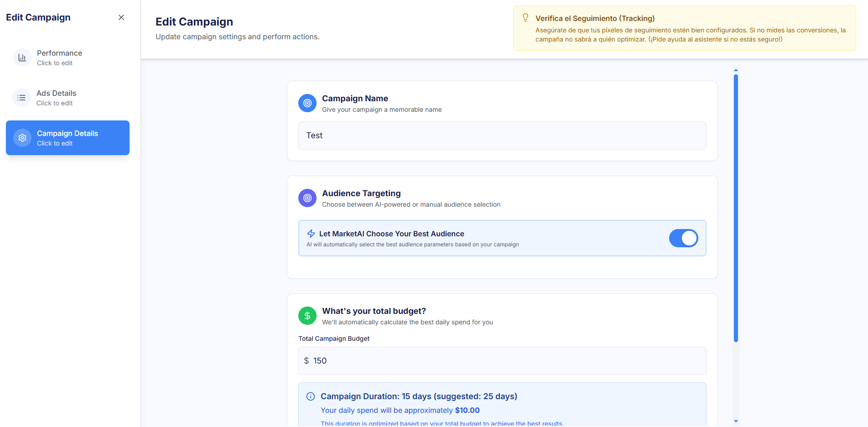This screenshot has height=427, width=868.
Task: Click the Audience Targeting purple icon
Action: tap(307, 198)
